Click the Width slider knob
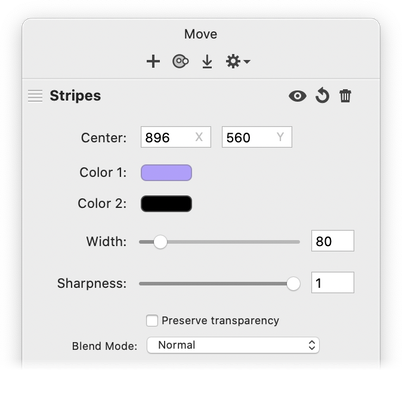This screenshot has width=402, height=394. 160,242
